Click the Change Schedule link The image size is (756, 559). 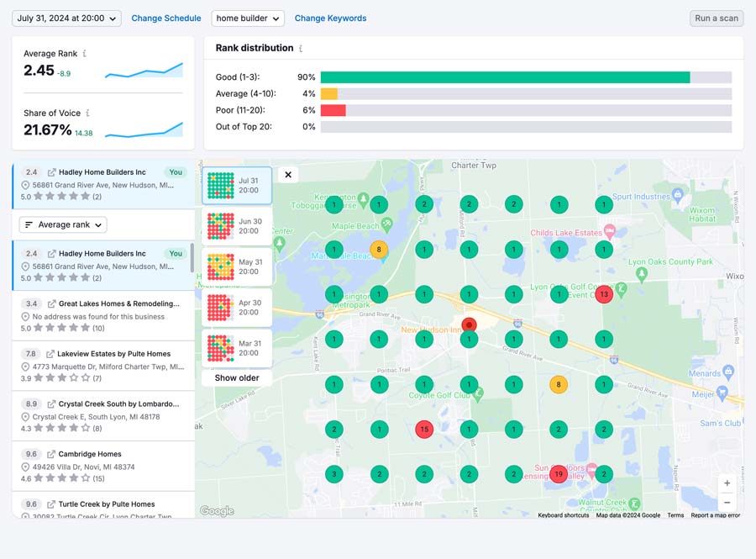[x=166, y=18]
